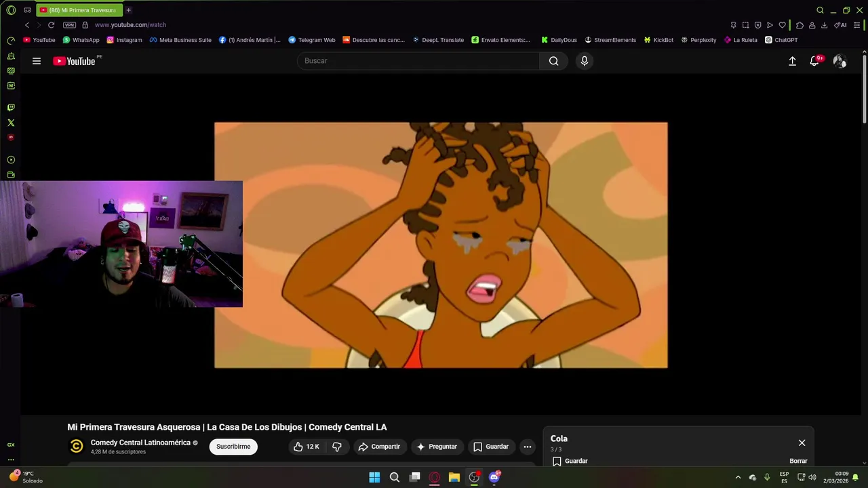Screen dimensions: 868x488
Task: Open the KickBot bookmark
Action: 658,40
